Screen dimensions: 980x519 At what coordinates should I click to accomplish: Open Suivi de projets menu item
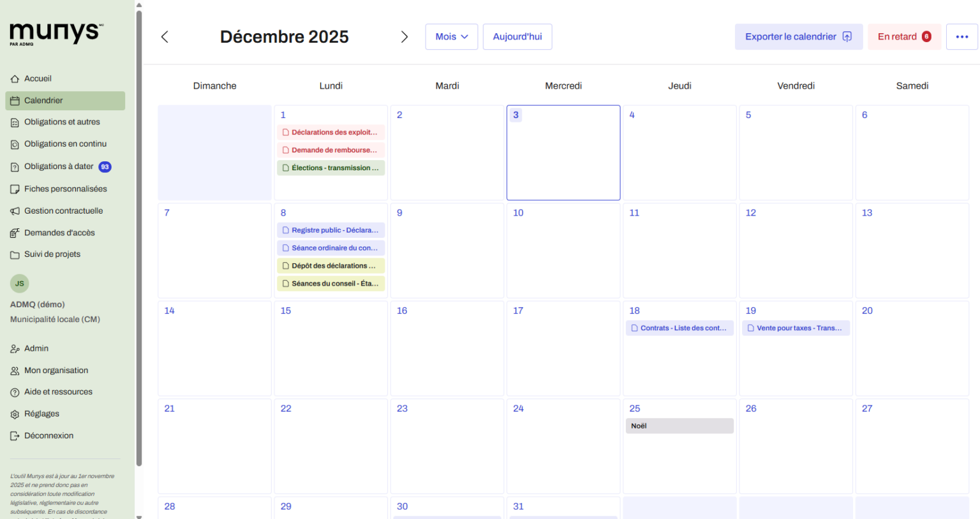tap(52, 254)
